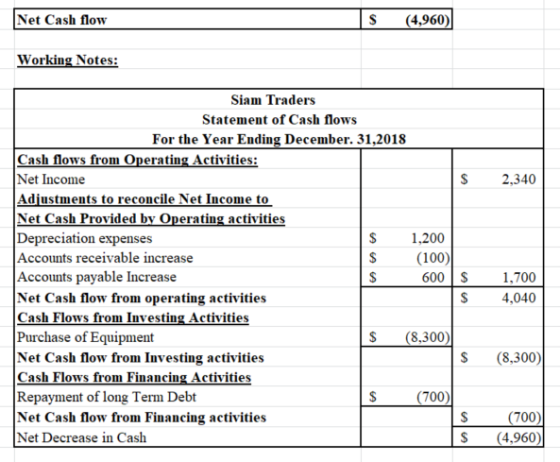Click the 'For the Year Ending December. 31,2018' cell
Image resolution: width=560 pixels, height=462 pixels.
[x=279, y=139]
